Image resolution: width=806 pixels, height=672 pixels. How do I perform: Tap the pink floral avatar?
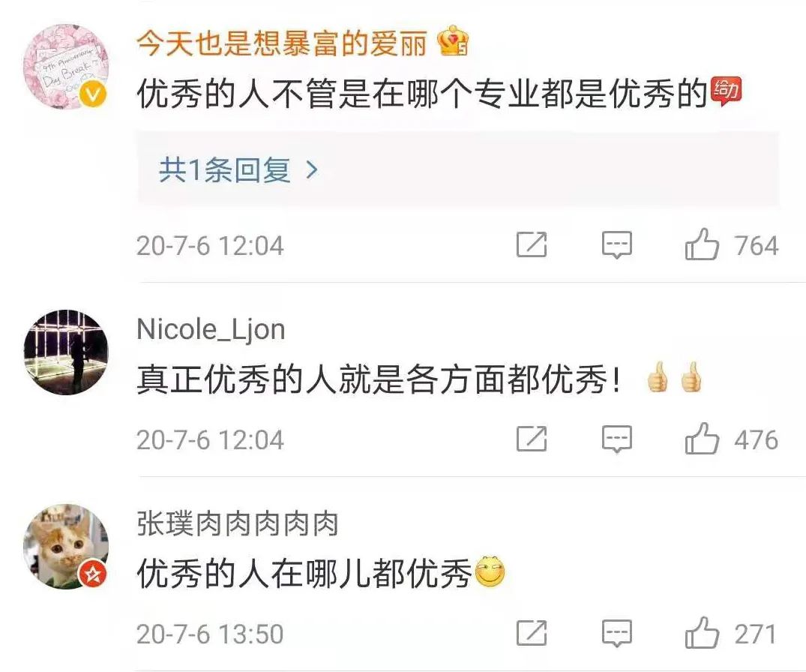point(66,66)
